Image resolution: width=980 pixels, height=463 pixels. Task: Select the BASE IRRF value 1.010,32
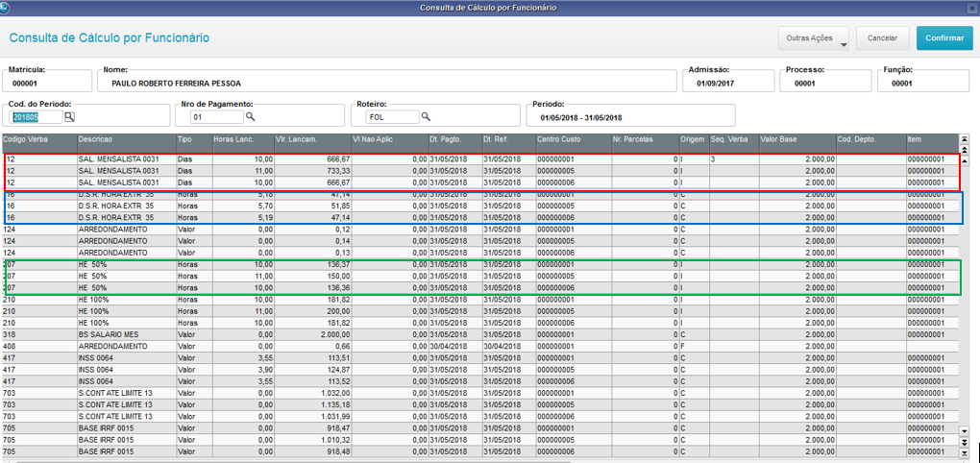pyautogui.click(x=312, y=440)
